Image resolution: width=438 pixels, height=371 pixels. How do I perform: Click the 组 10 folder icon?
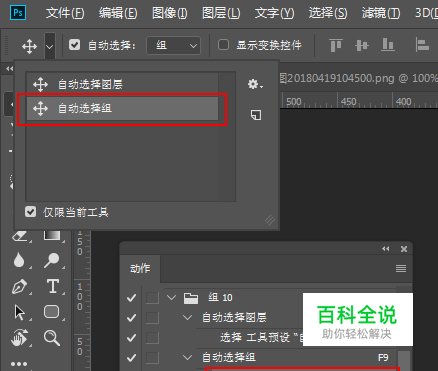[x=191, y=298]
